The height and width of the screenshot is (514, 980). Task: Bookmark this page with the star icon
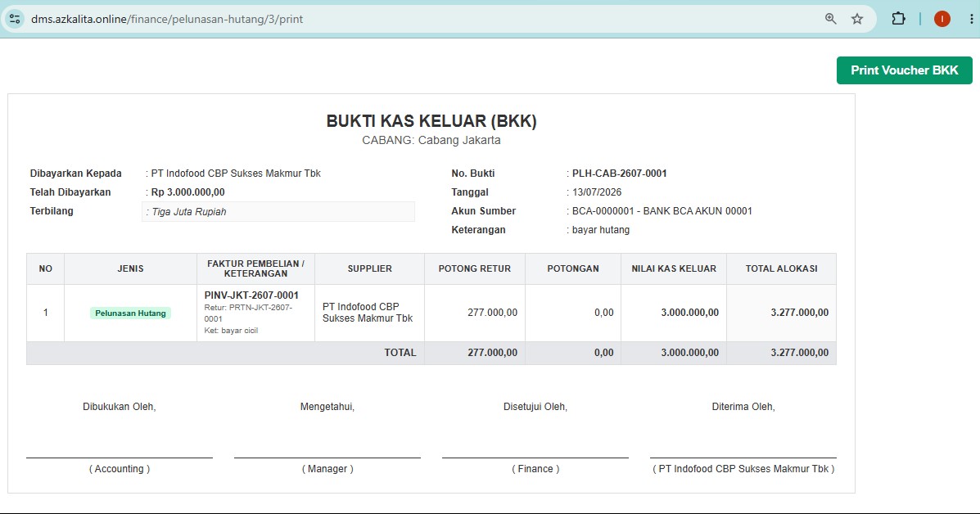(x=857, y=19)
